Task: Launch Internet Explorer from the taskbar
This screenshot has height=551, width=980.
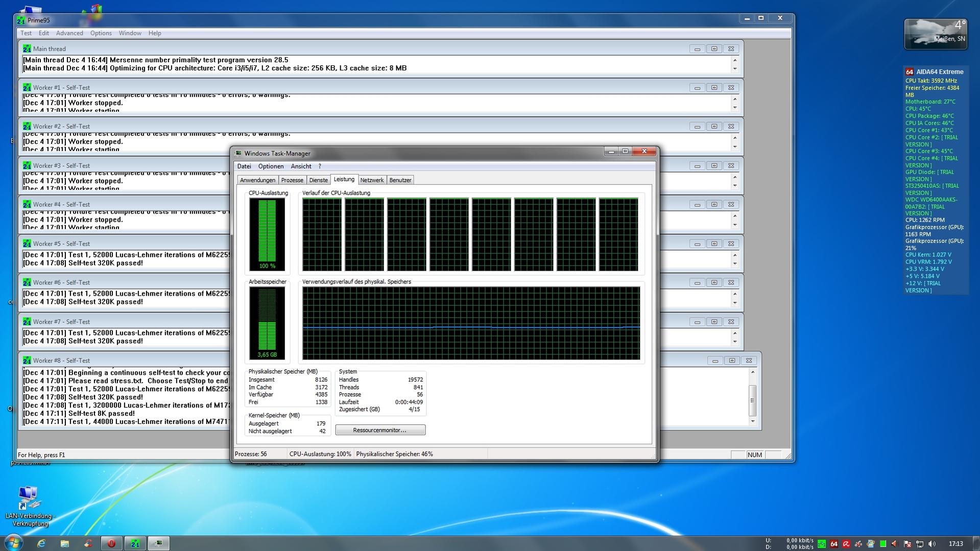Action: (x=41, y=543)
